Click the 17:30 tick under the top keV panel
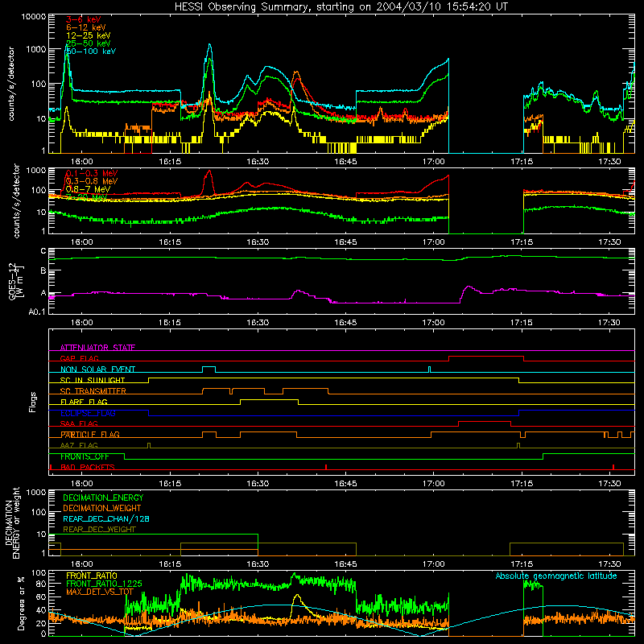Image resolution: width=644 pixels, height=644 pixels. [x=609, y=162]
